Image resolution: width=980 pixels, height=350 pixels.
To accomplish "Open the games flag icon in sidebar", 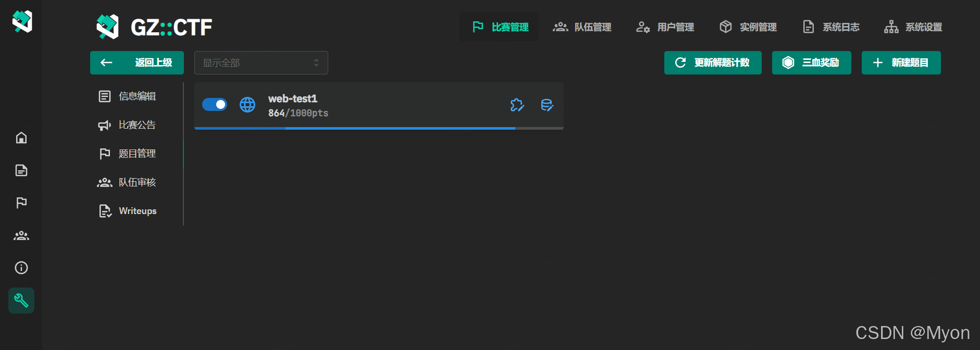I will 21,203.
